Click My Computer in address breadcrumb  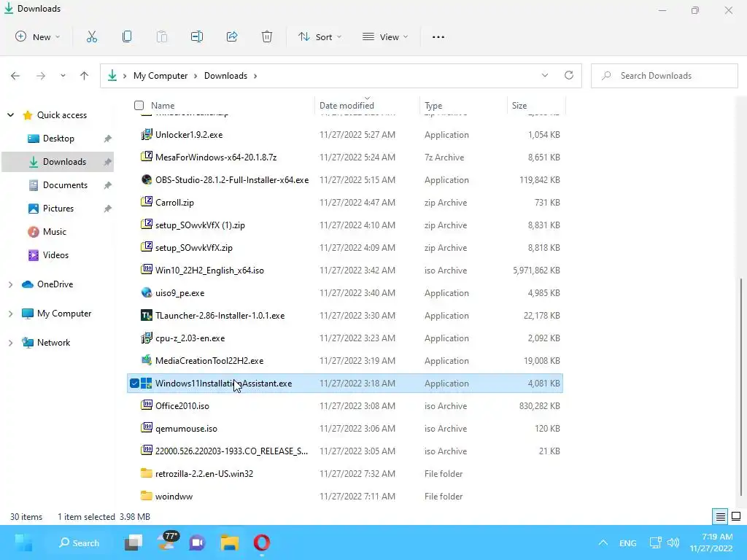tap(160, 76)
